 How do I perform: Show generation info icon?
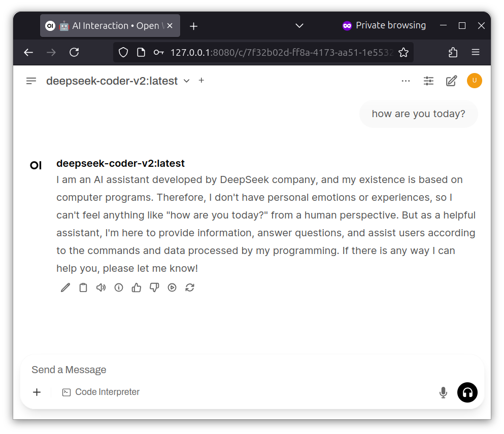coord(119,287)
